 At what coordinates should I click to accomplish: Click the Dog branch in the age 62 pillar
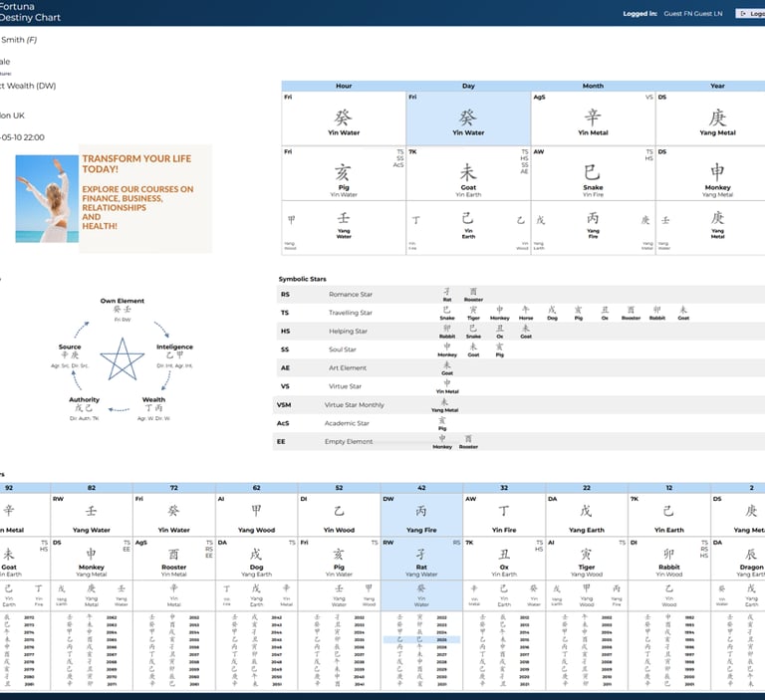pyautogui.click(x=256, y=555)
